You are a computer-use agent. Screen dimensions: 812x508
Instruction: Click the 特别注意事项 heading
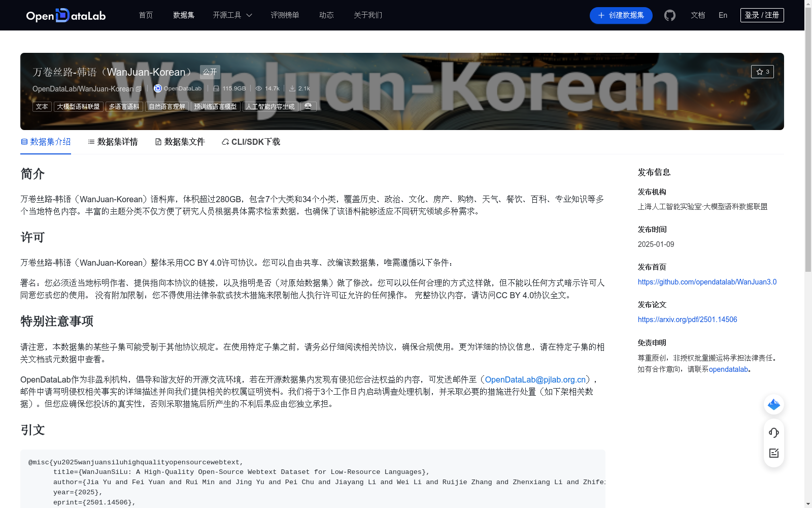57,321
